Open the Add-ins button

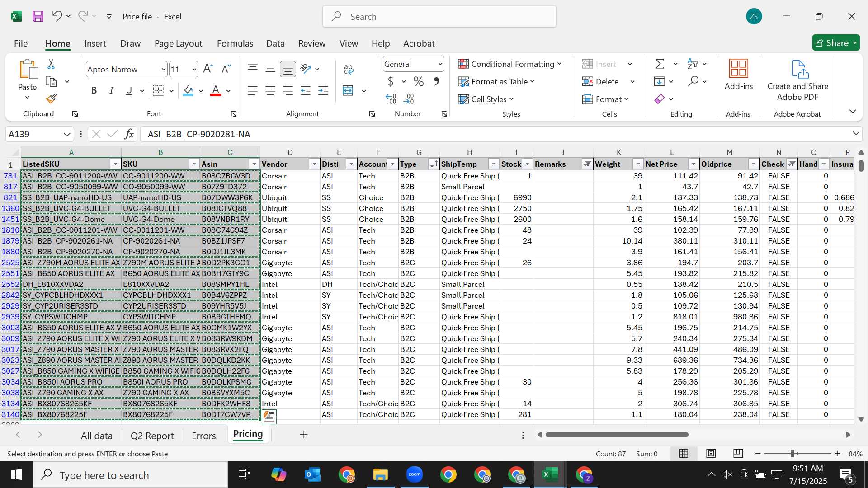coord(739,75)
